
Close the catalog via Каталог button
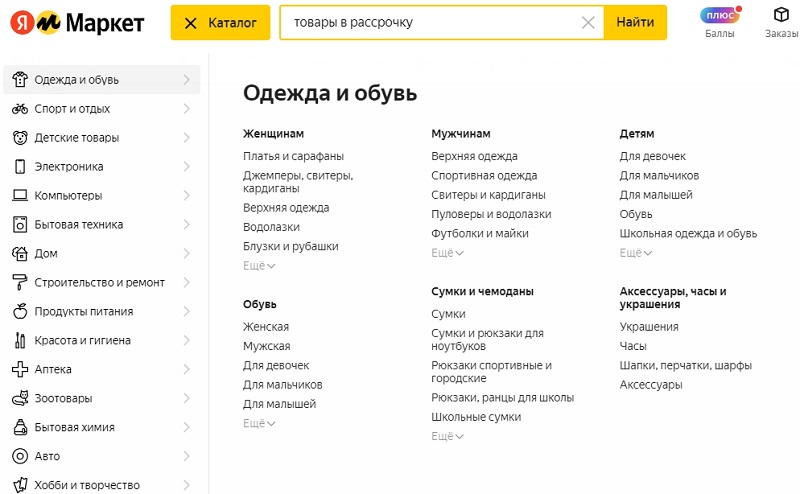pyautogui.click(x=220, y=22)
